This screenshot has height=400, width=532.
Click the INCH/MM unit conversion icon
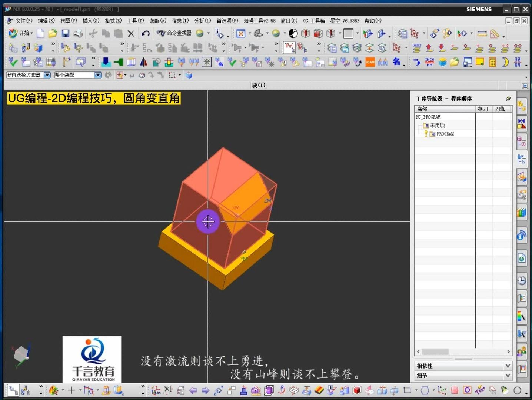pos(429,62)
